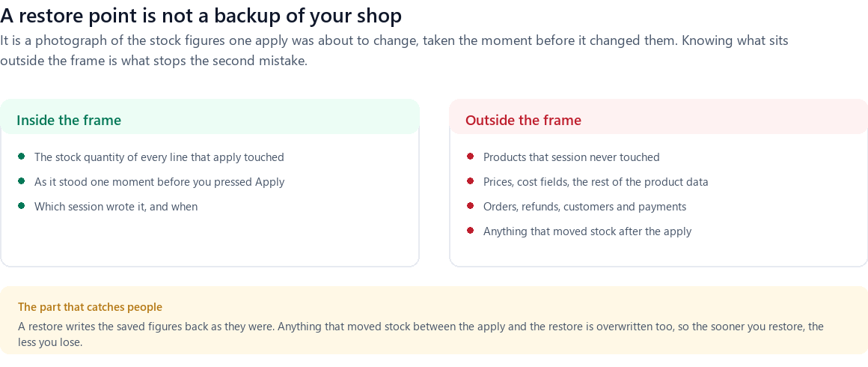The width and height of the screenshot is (868, 367).
Task: Click 'Orders, refunds, customers and payments'
Action: tap(584, 207)
